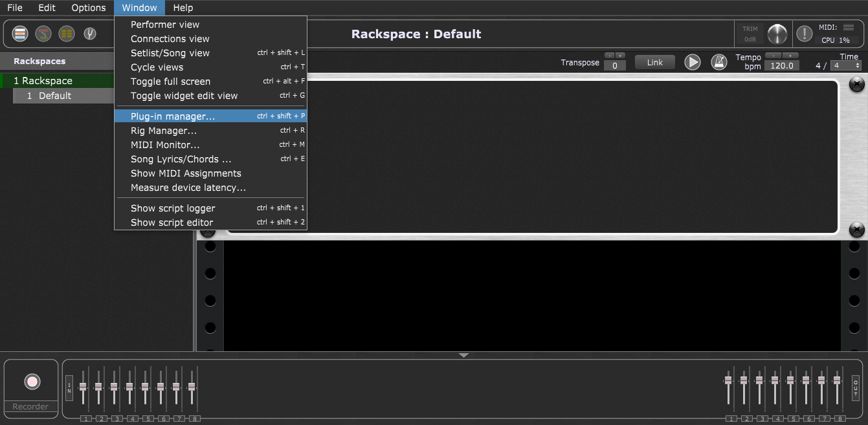This screenshot has width=868, height=425.
Task: Click the panic exclamation mark icon
Action: [x=805, y=34]
